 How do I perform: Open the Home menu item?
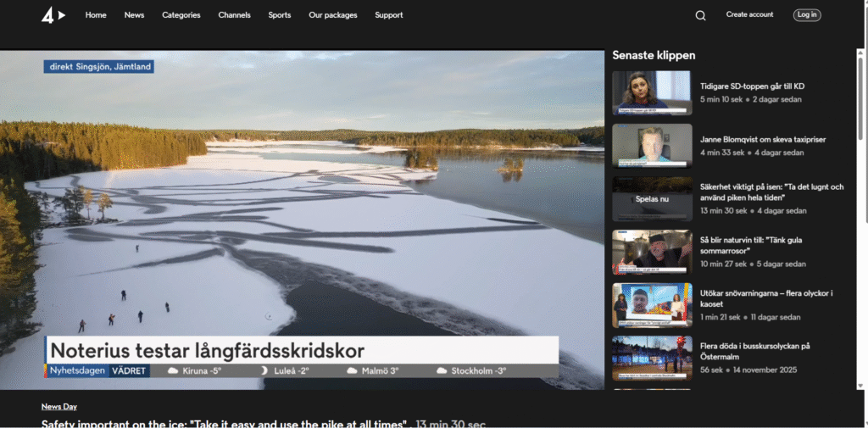pyautogui.click(x=96, y=15)
